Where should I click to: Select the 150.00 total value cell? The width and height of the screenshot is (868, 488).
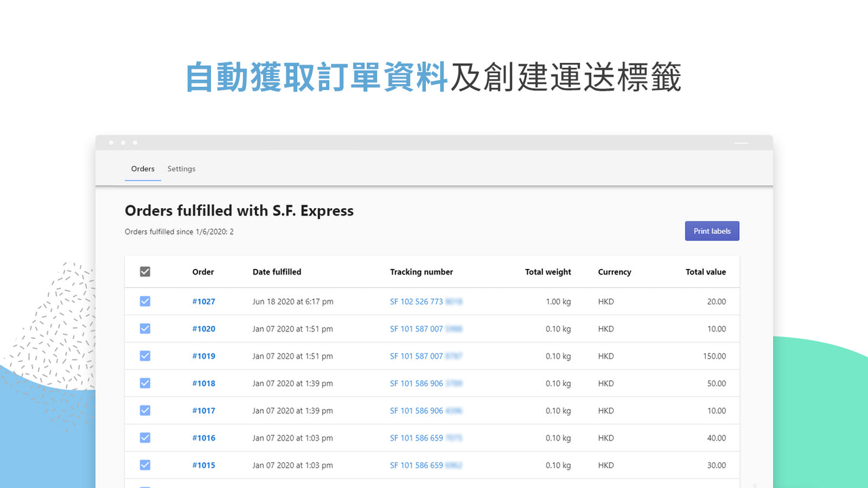(714, 356)
